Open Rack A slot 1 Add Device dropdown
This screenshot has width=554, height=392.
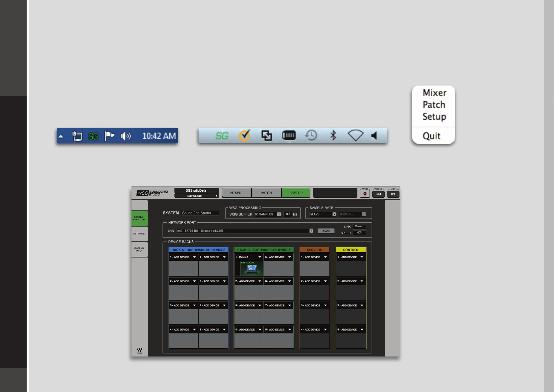(183, 257)
